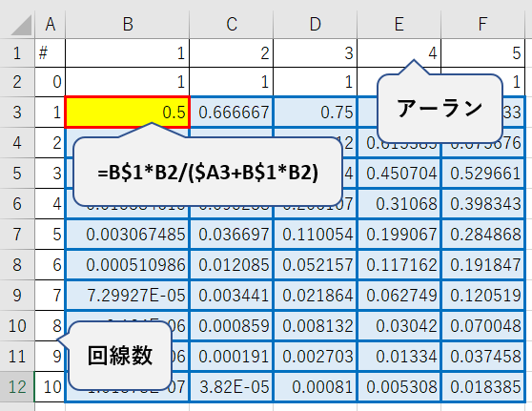
Task: Select column F header
Action: coord(482,25)
